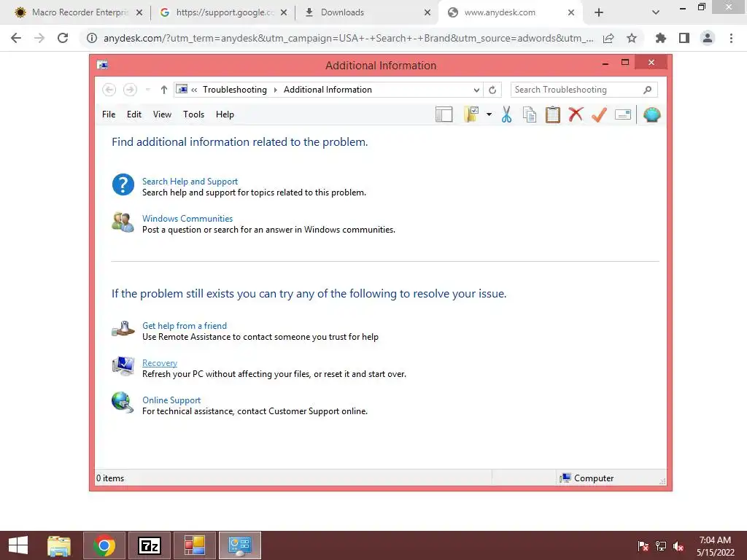The height and width of the screenshot is (560, 747).
Task: Click the Rename icon in toolbar
Action: (623, 114)
